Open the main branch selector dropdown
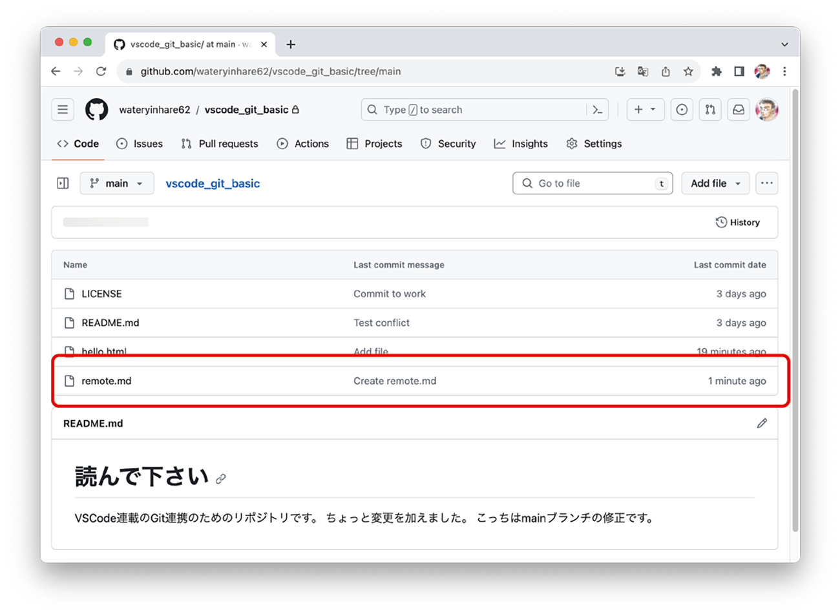 click(x=117, y=183)
